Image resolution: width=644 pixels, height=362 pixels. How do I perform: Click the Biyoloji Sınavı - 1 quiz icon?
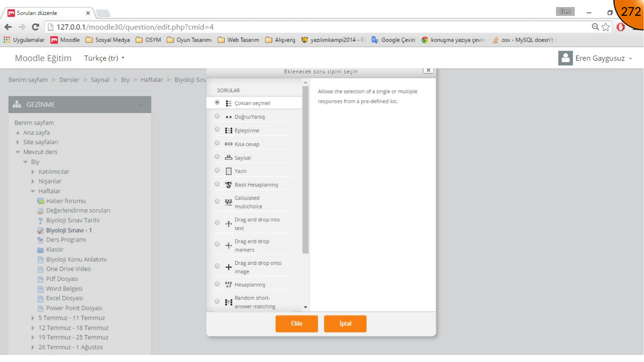(41, 231)
